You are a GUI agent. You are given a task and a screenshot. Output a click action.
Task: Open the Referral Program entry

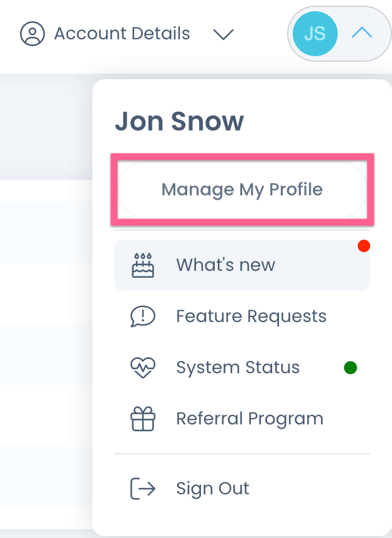250,418
